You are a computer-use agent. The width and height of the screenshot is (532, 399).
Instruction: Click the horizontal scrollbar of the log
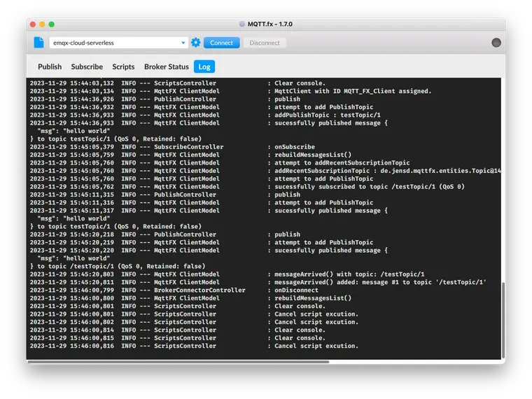(178, 362)
